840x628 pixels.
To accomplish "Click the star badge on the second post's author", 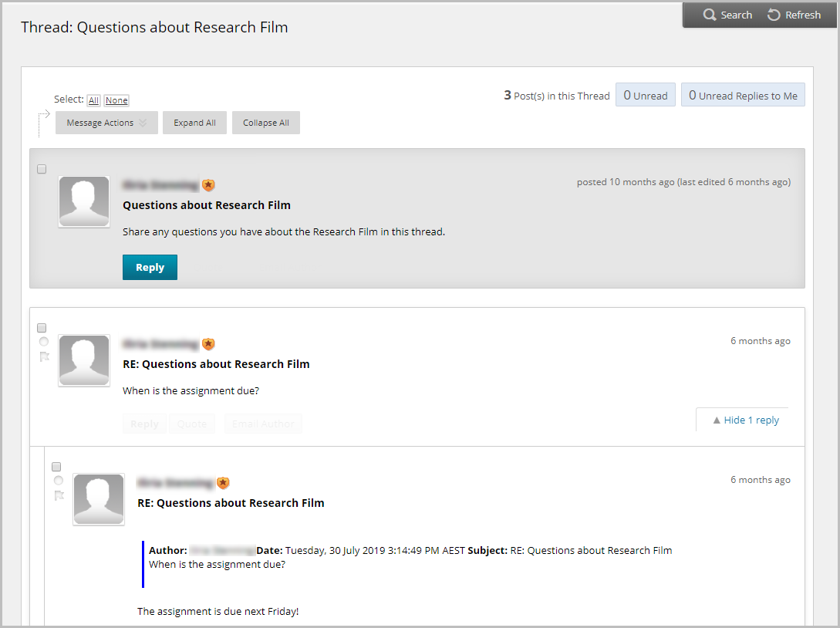I will (208, 344).
